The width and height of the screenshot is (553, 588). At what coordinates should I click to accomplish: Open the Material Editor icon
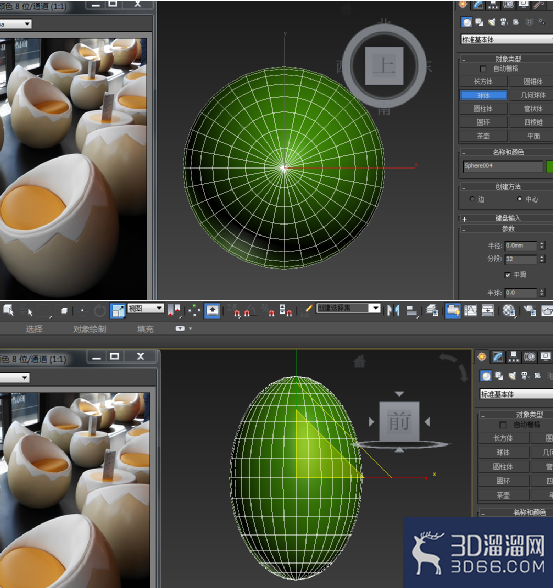point(509,310)
